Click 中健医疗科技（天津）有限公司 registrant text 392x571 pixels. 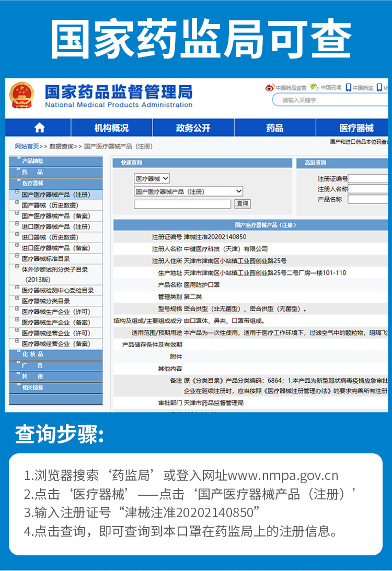pos(226,249)
